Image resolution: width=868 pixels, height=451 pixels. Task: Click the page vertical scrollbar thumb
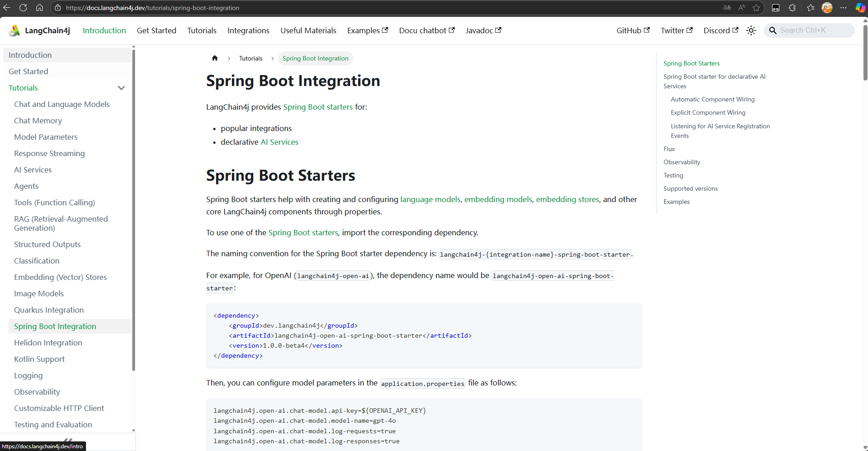click(865, 52)
